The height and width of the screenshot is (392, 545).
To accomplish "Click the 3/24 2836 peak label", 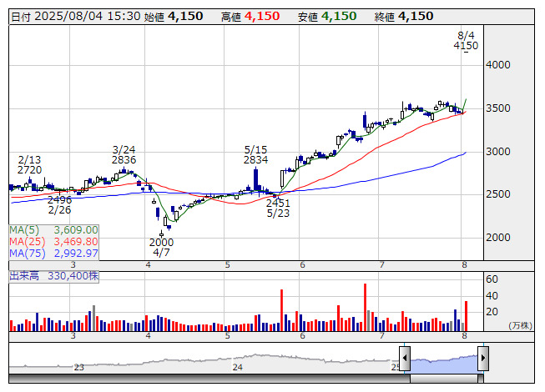I will coord(124,155).
